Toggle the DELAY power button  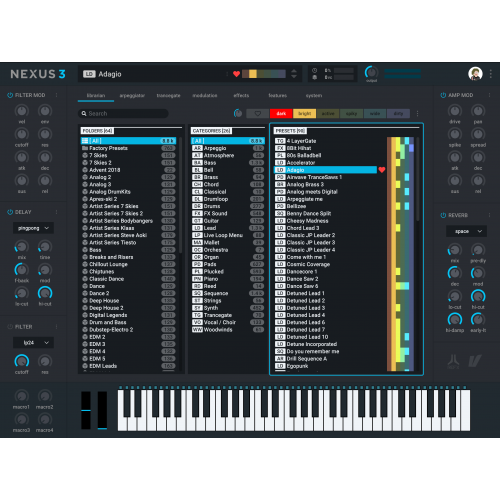(10, 212)
